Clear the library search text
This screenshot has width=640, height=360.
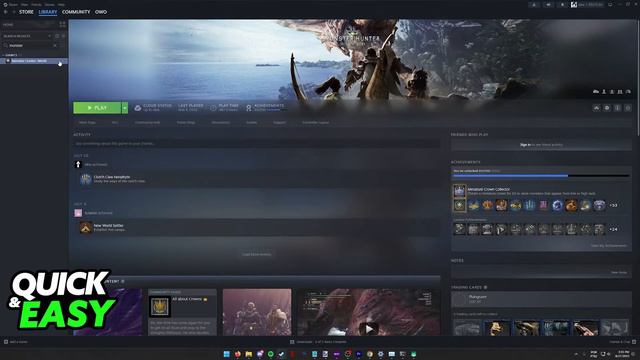pos(55,46)
